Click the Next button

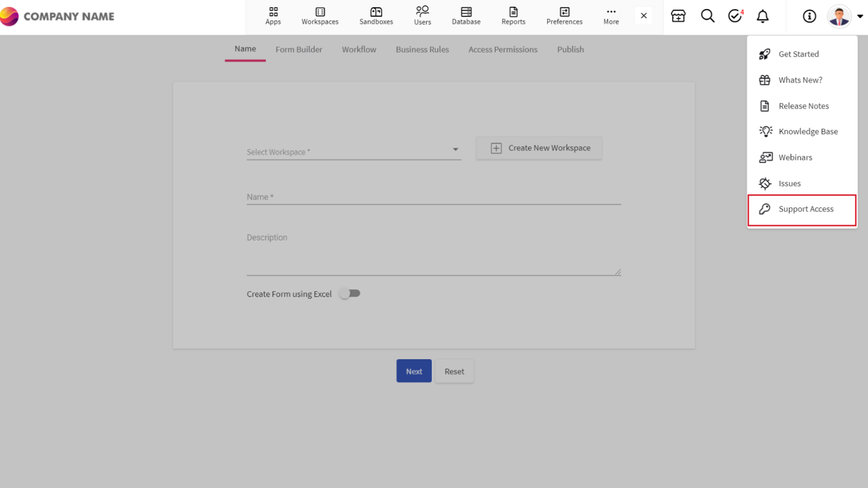click(x=414, y=371)
